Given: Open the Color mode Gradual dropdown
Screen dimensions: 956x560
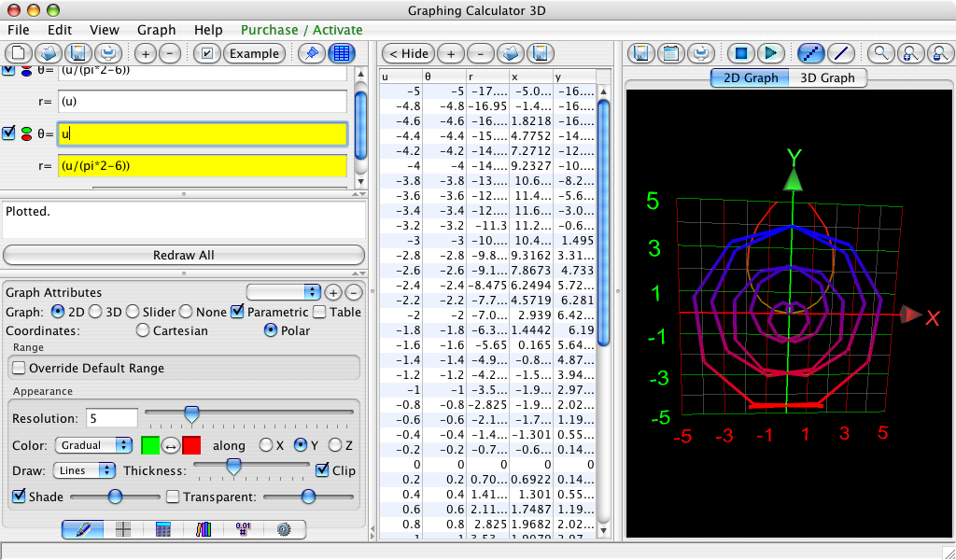Looking at the screenshot, I should pyautogui.click(x=94, y=445).
